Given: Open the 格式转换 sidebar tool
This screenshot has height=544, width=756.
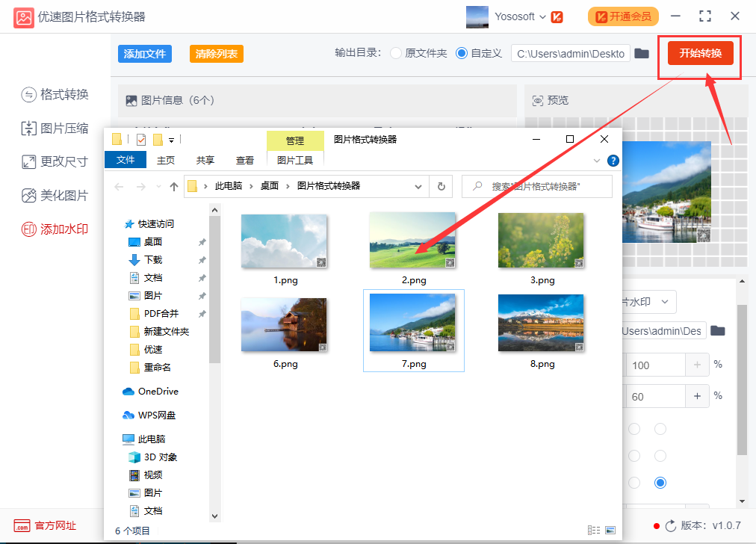Looking at the screenshot, I should 55,94.
